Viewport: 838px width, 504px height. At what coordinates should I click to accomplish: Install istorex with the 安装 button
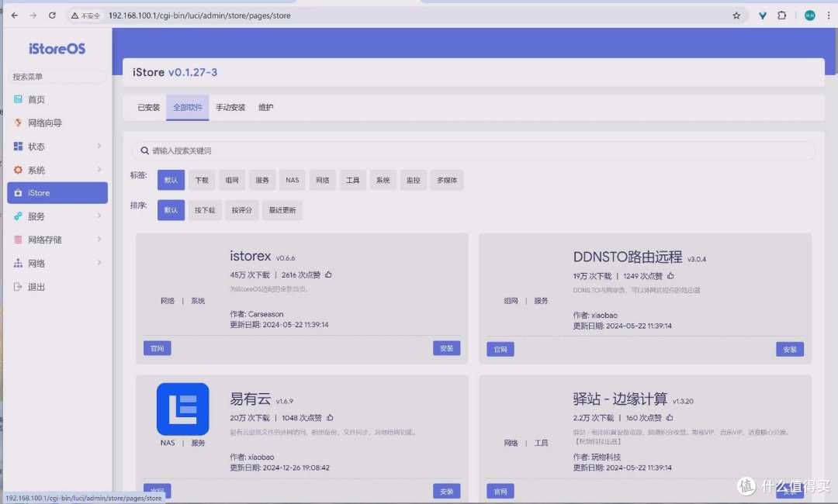pyautogui.click(x=446, y=348)
